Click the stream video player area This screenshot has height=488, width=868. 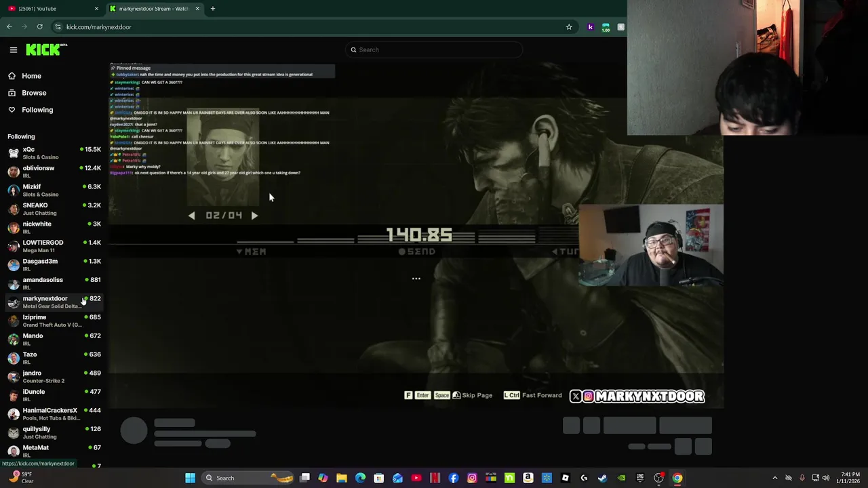coord(416,235)
